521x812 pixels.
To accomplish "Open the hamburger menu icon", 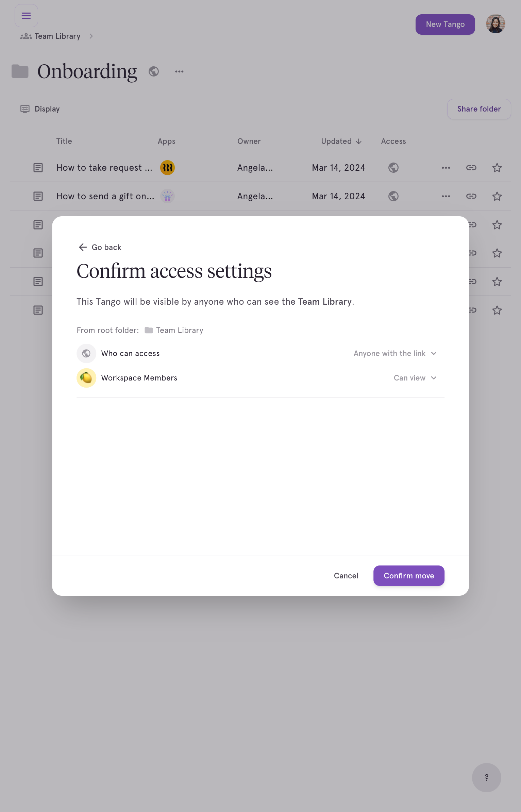I will [x=26, y=16].
